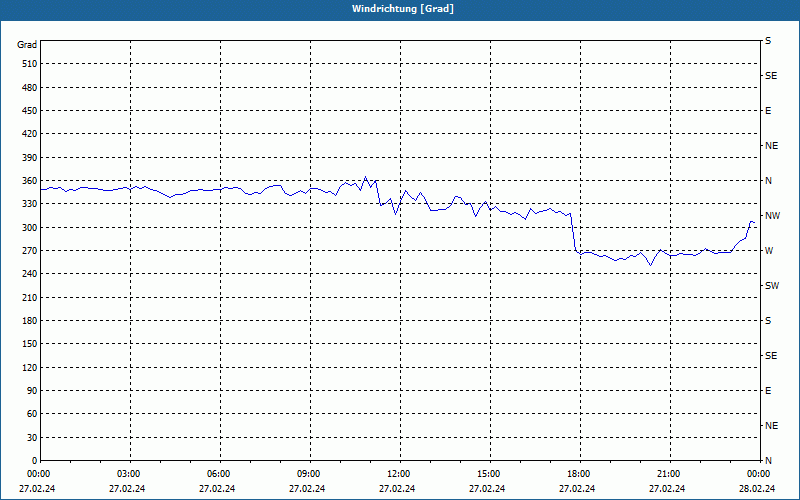This screenshot has height=500, width=800.
Task: Click the N compass label level with 360
Action: coord(768,181)
